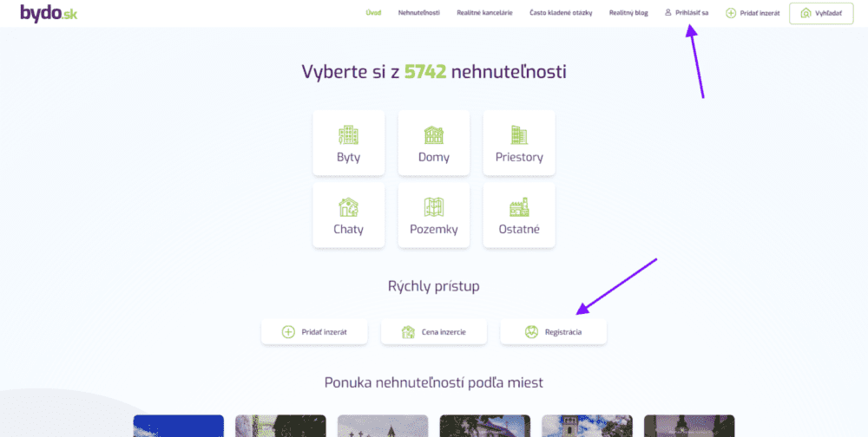Screen dimensions: 868x437
Task: Select the Pozemky map icon
Action: 433,207
